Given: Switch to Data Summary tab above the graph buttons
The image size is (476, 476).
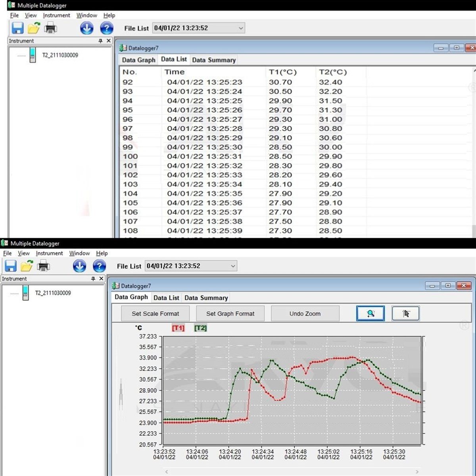Looking at the screenshot, I should tap(206, 298).
